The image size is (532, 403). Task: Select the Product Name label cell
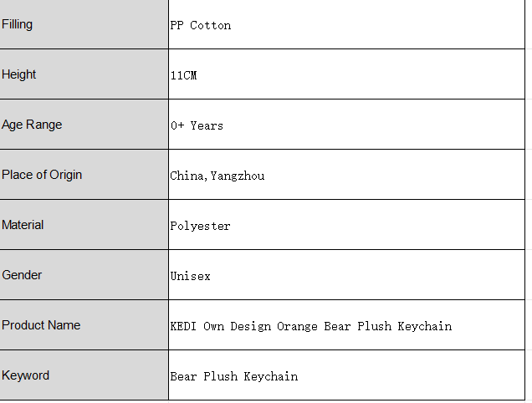pos(84,325)
